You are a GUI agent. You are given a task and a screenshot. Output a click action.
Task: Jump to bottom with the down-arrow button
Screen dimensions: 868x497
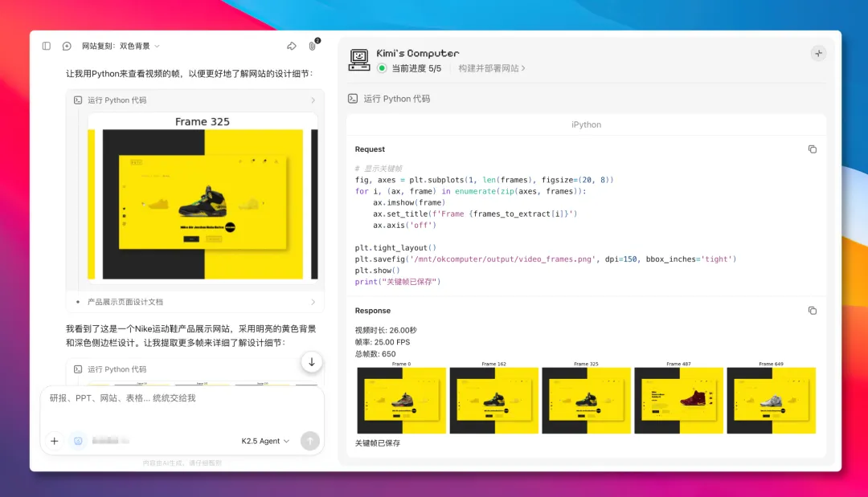(312, 362)
